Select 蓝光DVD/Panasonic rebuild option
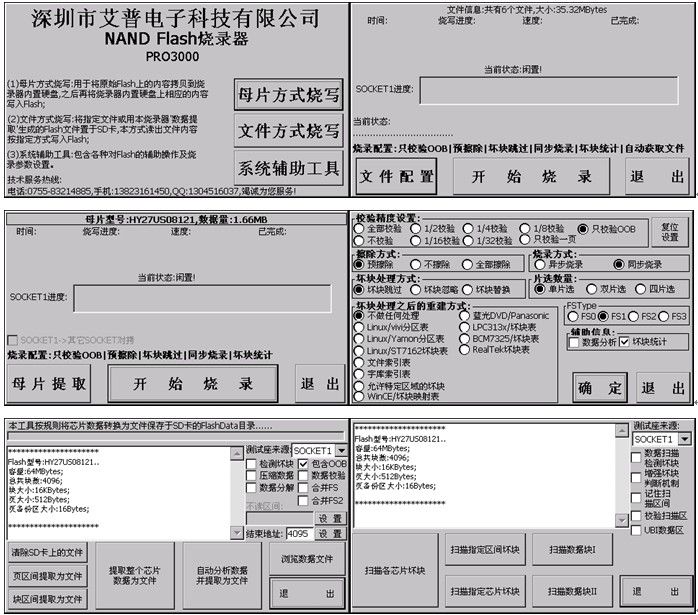This screenshot has height=615, width=698. 464,316
